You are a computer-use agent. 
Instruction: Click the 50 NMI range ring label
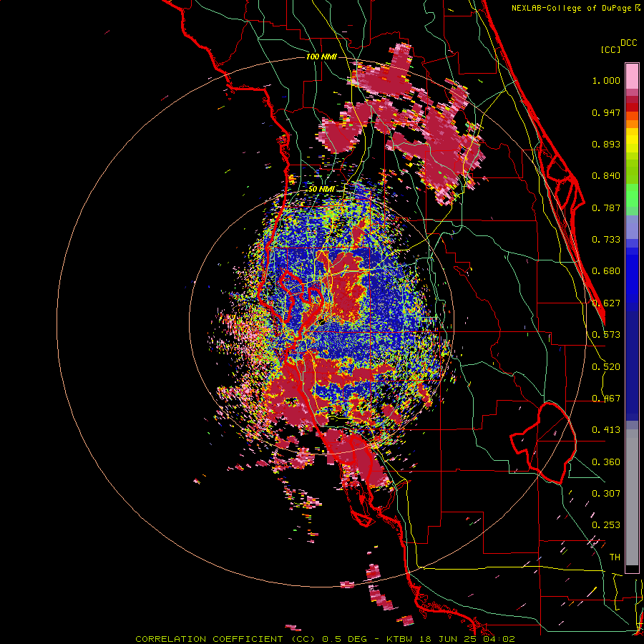[321, 190]
